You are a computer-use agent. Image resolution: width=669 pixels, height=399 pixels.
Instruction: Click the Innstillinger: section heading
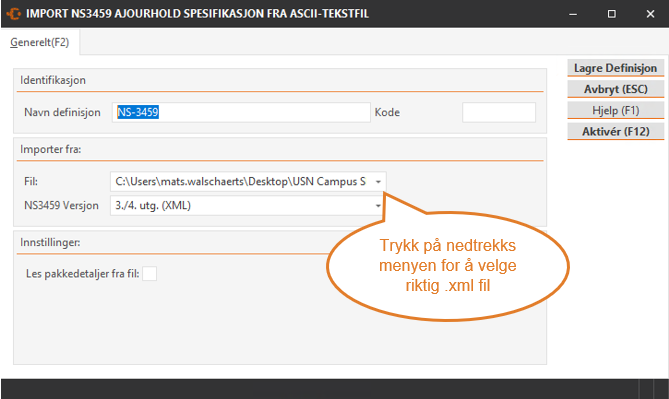[x=50, y=242]
